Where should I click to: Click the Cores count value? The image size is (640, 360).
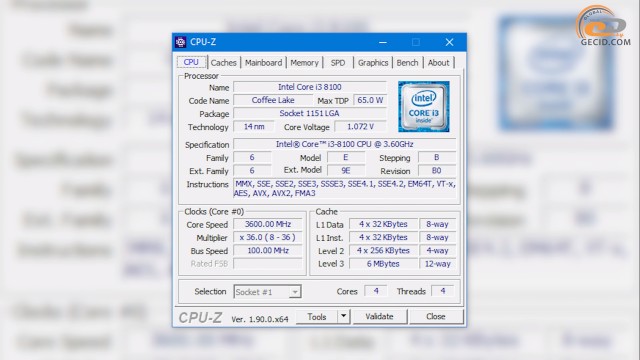tap(376, 291)
